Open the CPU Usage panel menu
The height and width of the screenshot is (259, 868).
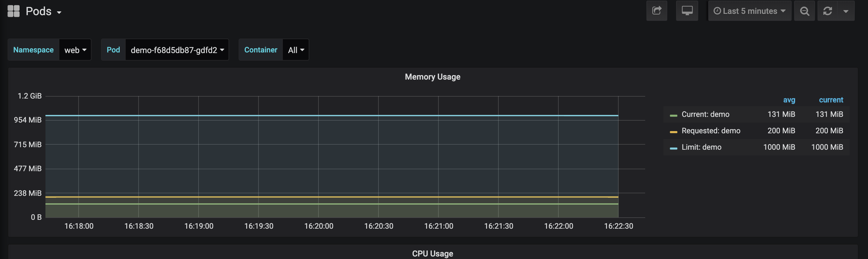pos(432,253)
